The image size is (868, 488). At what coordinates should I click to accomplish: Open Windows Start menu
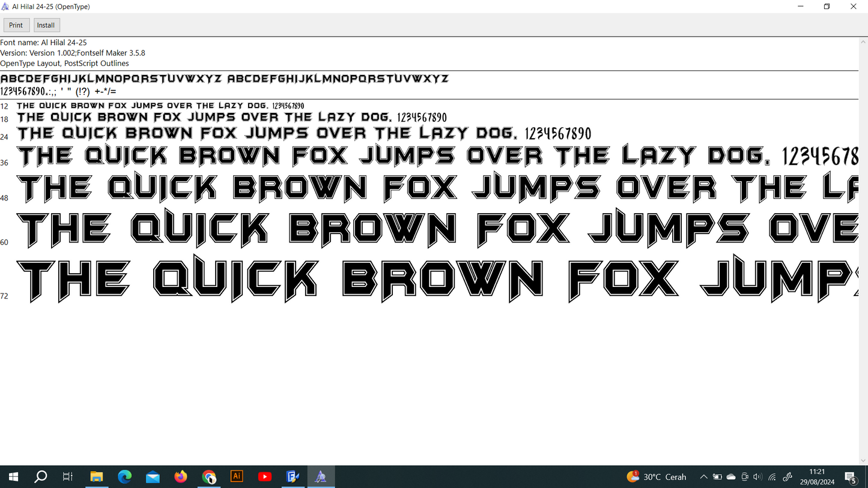click(13, 477)
